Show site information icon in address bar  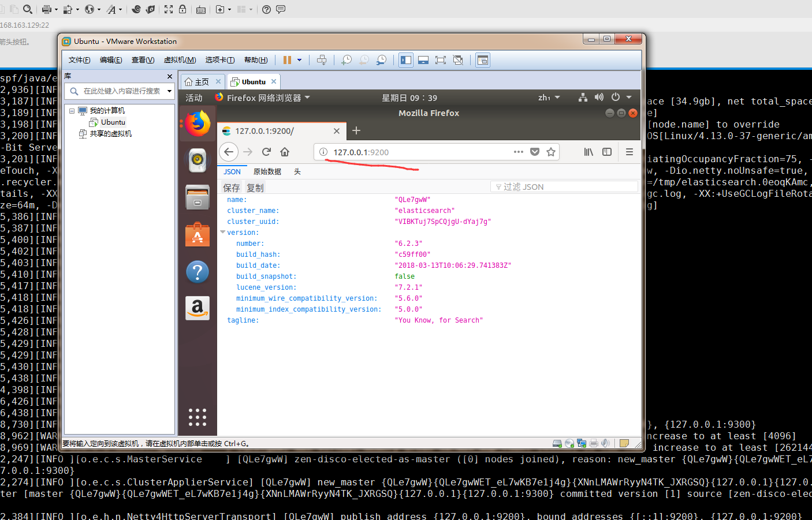(323, 152)
